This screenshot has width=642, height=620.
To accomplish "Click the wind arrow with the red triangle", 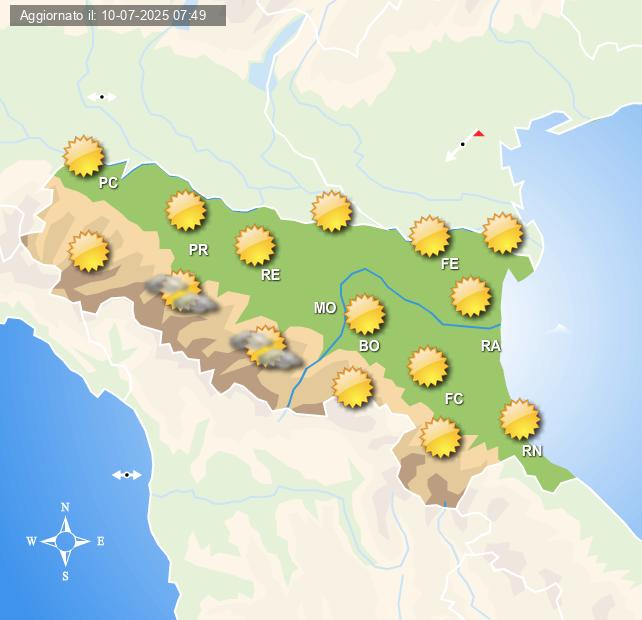I will [x=464, y=145].
